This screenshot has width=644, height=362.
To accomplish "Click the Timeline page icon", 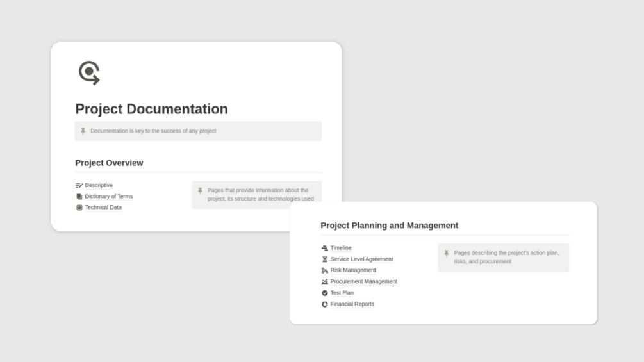I will pyautogui.click(x=324, y=248).
